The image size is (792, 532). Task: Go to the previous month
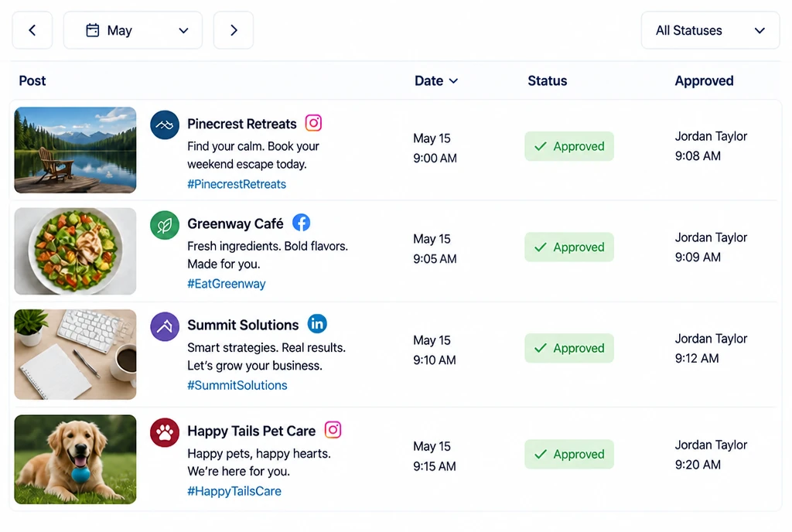[x=32, y=30]
